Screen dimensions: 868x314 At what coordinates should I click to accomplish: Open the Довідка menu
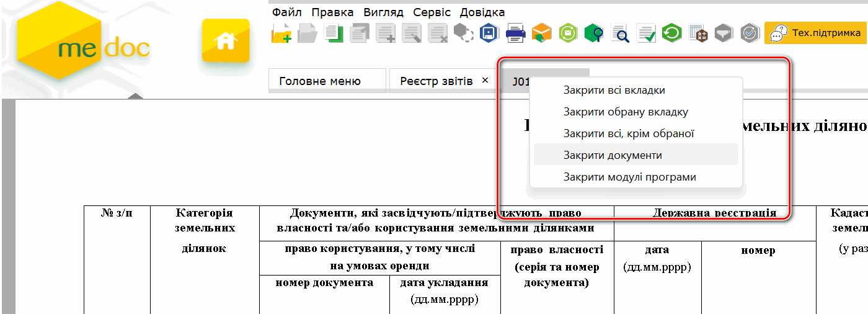(x=482, y=12)
